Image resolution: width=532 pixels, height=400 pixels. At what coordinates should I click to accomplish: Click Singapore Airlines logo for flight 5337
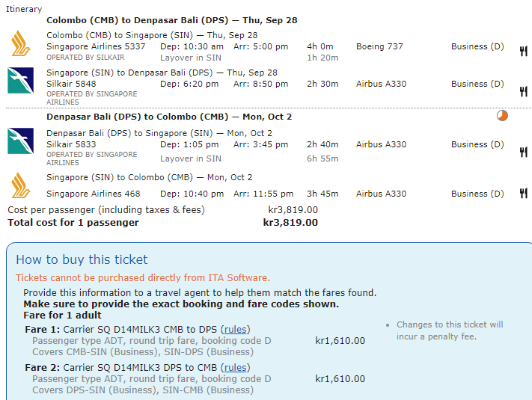coord(21,43)
